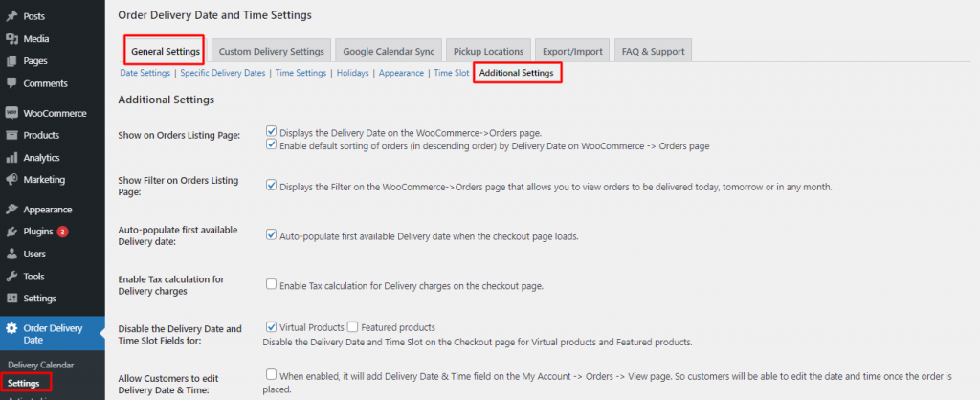Open the General Settings tab
Image resolution: width=980 pixels, height=400 pixels.
coord(166,51)
